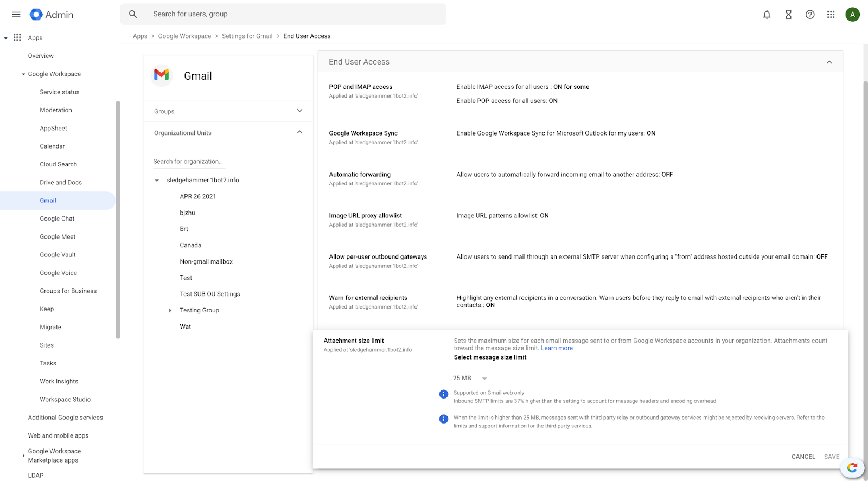
Task: Expand the Groups section
Action: coord(299,111)
